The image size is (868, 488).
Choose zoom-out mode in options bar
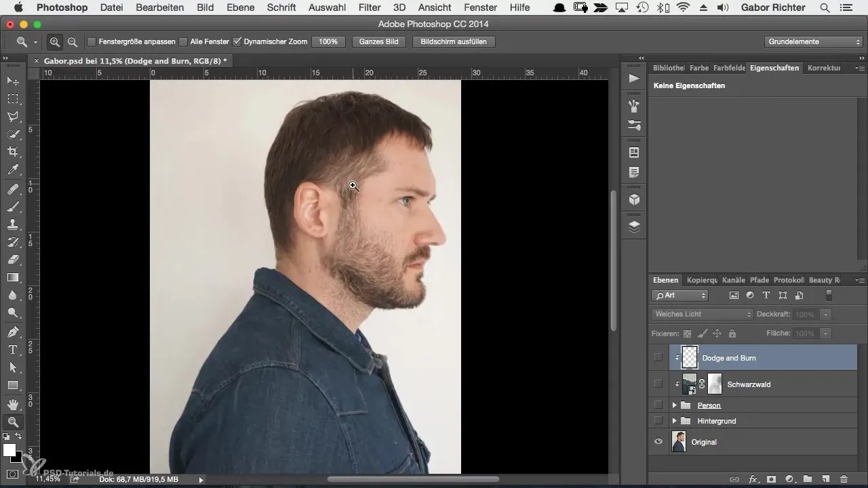tap(72, 42)
